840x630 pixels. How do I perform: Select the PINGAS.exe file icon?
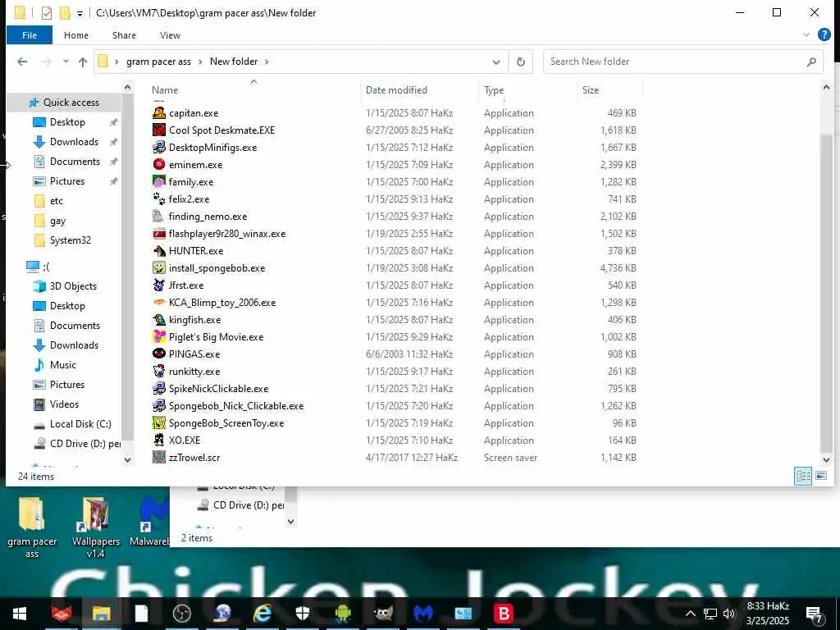(x=158, y=354)
